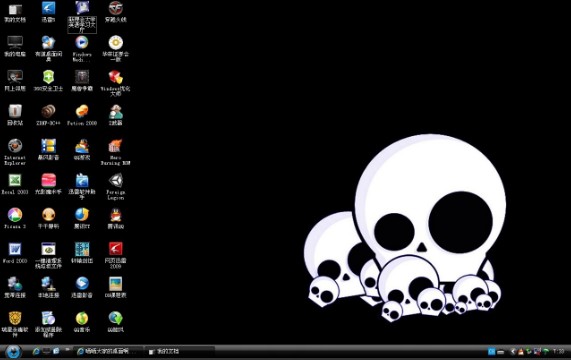Launch the 迅雷 (Xunlei) blue bird icon in top row
571x360 pixels.
pos(48,12)
